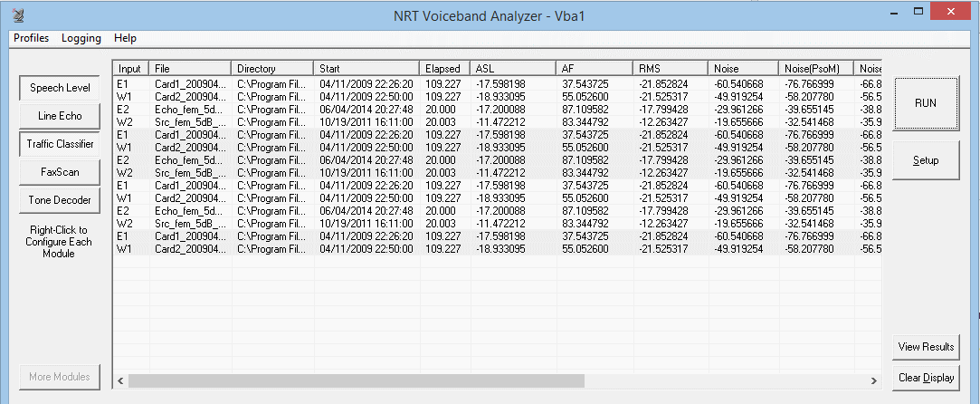
Task: Open the Profiles menu
Action: click(x=32, y=38)
